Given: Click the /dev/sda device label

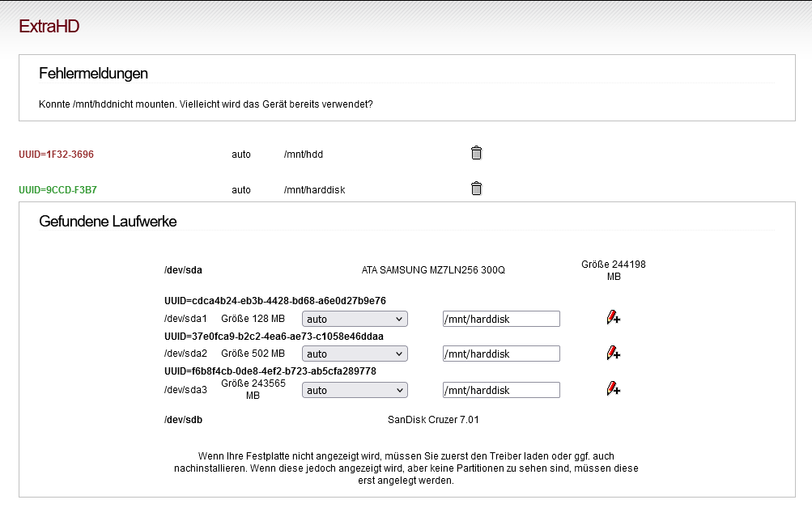Looking at the screenshot, I should [x=183, y=270].
